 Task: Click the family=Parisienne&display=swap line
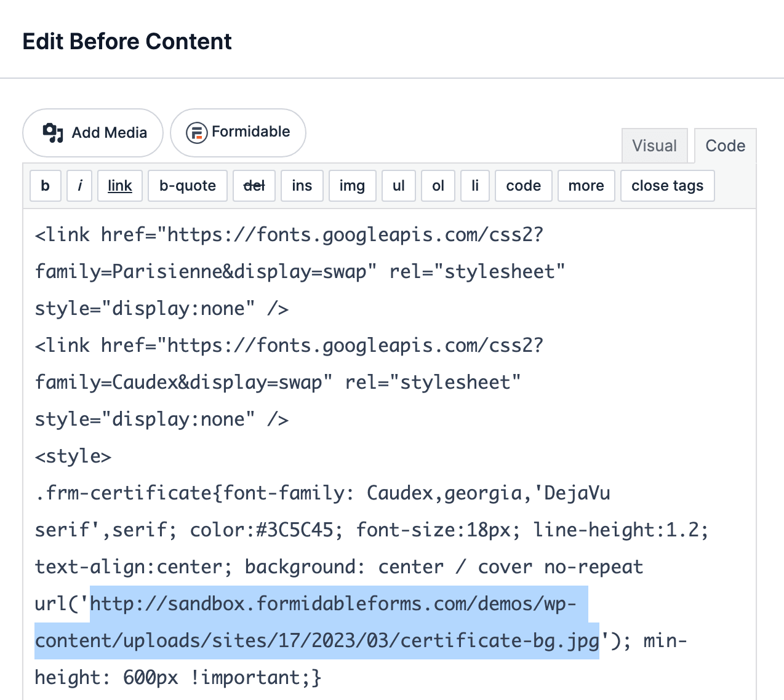[300, 272]
